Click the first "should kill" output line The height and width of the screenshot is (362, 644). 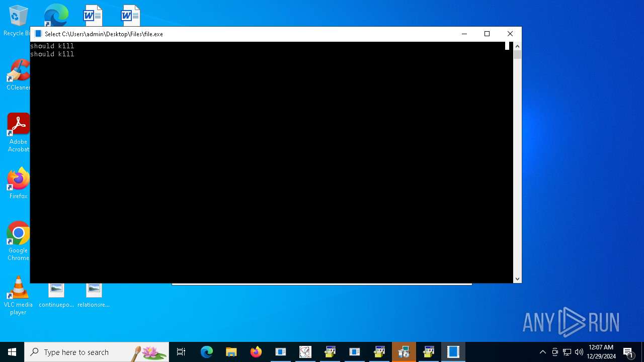[52, 46]
